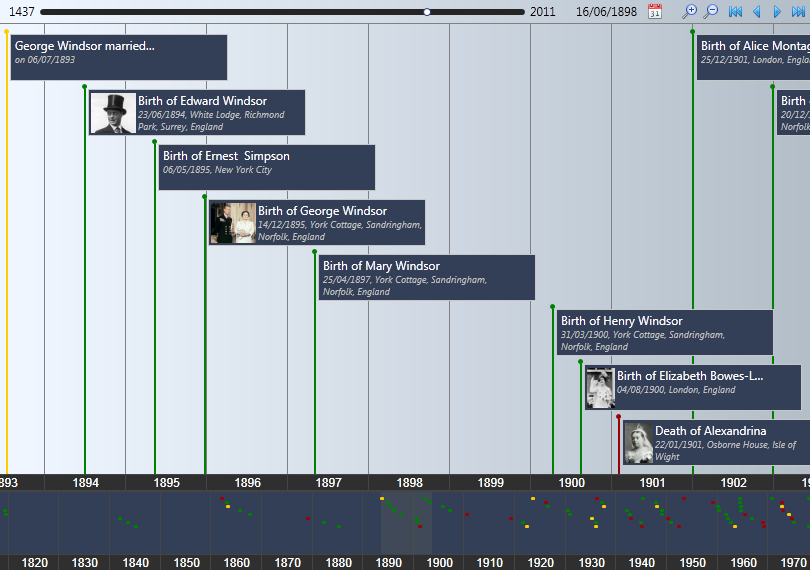Click the 1898 year label on timeline
Viewport: 810px width, 570px height.
(x=410, y=483)
